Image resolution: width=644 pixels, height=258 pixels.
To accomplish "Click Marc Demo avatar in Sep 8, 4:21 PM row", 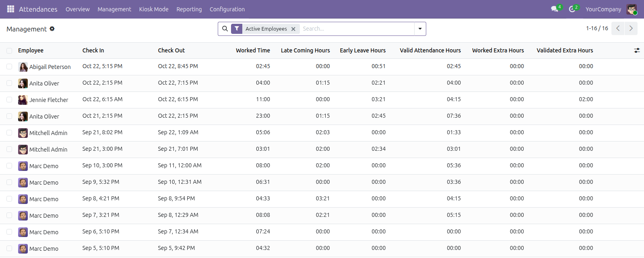I will pyautogui.click(x=23, y=199).
